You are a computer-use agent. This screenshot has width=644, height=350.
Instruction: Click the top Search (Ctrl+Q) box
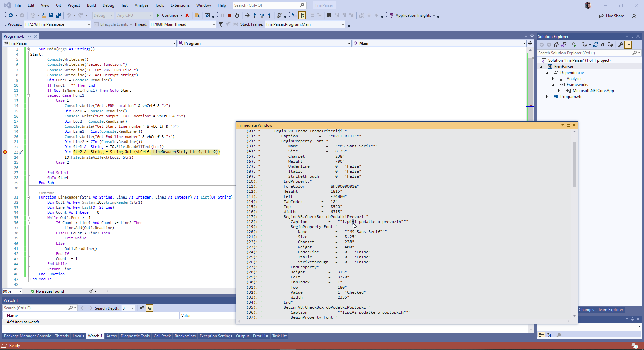[x=269, y=5]
